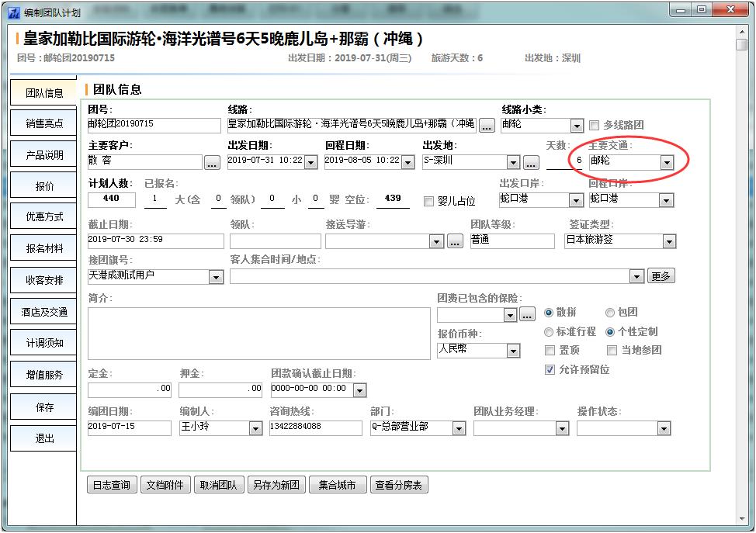Click the 更多 button for gathering location
This screenshot has width=756, height=533.
(661, 276)
